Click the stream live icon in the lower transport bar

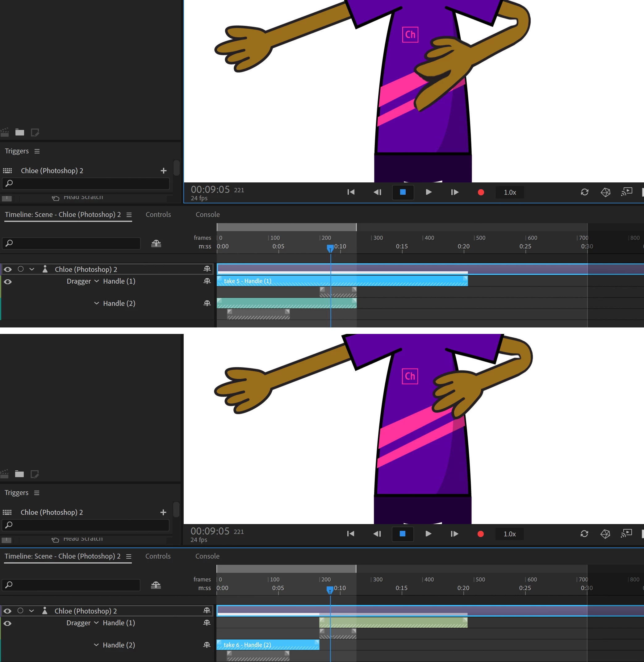626,534
